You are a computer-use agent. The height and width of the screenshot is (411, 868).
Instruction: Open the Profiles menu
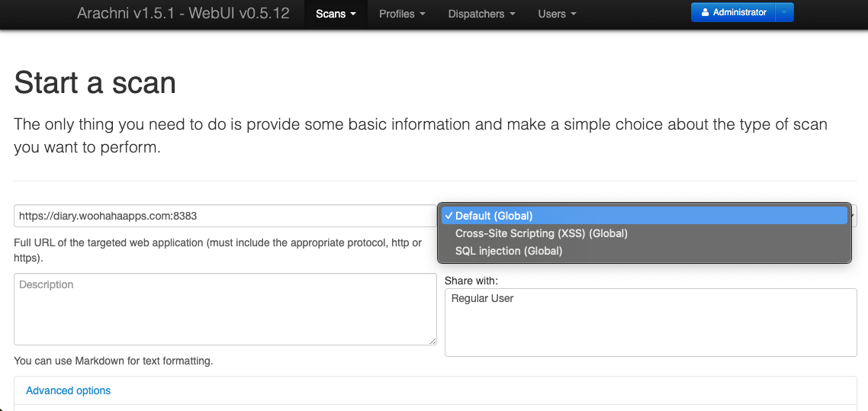[x=402, y=14]
